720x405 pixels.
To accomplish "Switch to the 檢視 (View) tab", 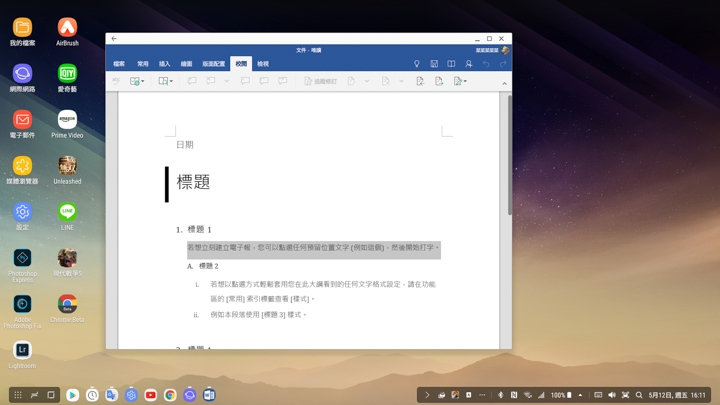I will (263, 64).
